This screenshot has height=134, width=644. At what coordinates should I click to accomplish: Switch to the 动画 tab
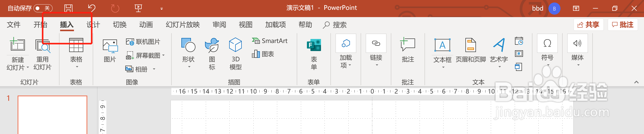tap(146, 25)
